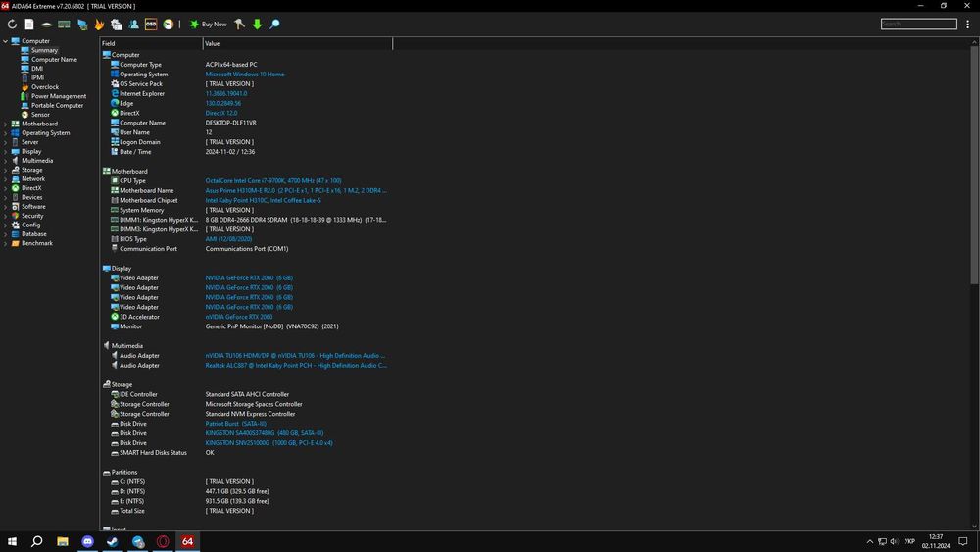Open the Overclock tree item
The height and width of the screenshot is (552, 980).
click(44, 87)
